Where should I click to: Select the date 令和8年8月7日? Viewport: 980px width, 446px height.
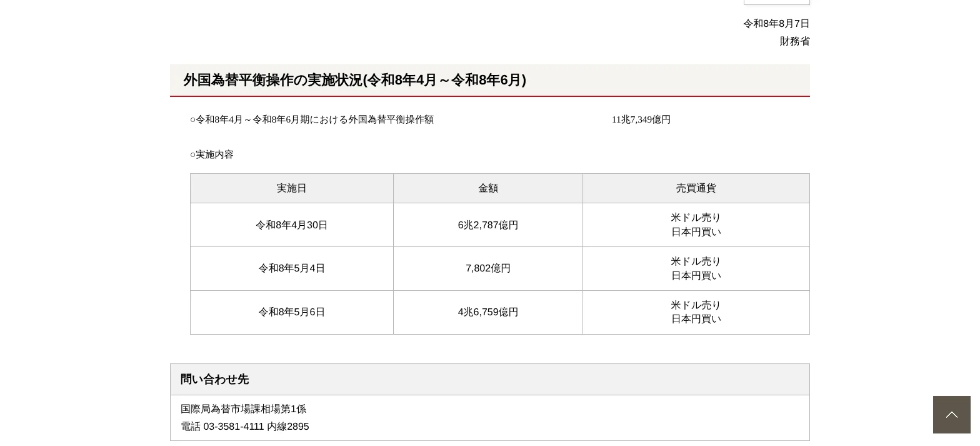[776, 24]
